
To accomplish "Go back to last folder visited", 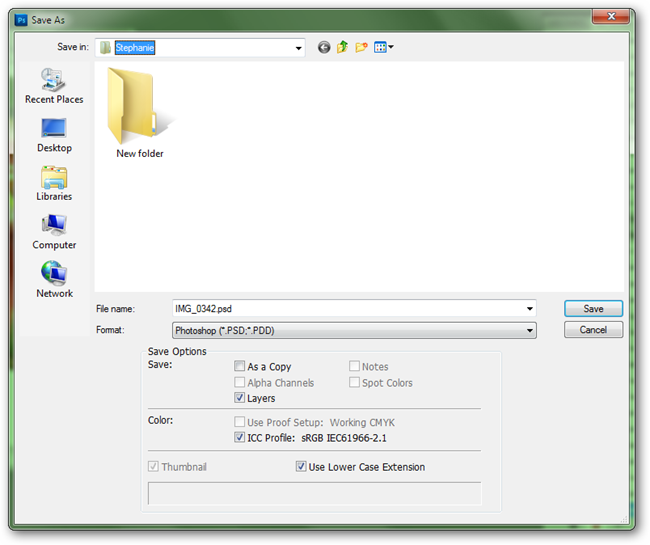I will tap(324, 47).
